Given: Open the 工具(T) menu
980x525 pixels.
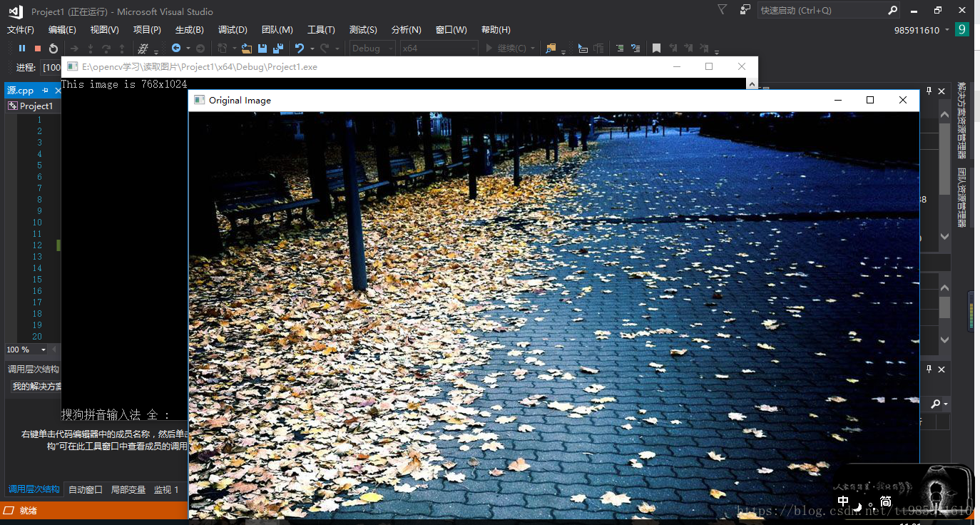Looking at the screenshot, I should click(321, 30).
